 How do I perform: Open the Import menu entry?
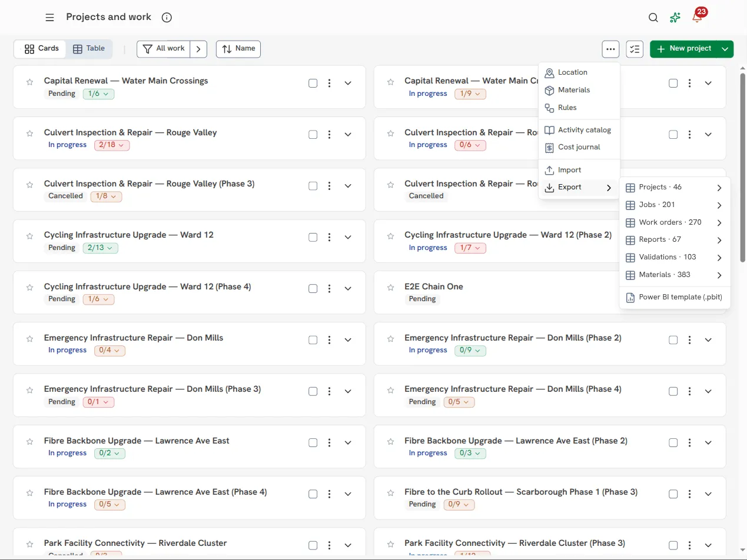click(579, 170)
